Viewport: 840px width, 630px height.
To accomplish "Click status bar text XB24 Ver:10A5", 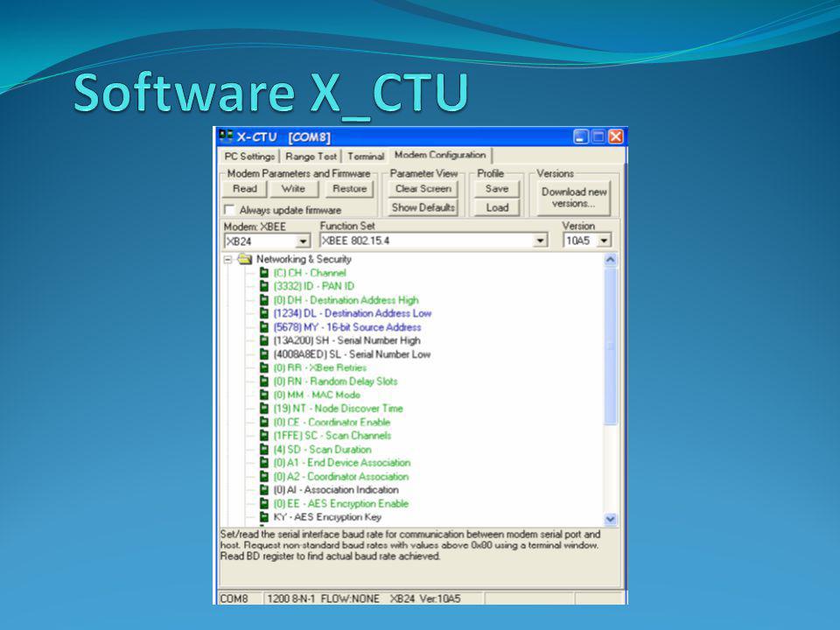I will click(425, 598).
